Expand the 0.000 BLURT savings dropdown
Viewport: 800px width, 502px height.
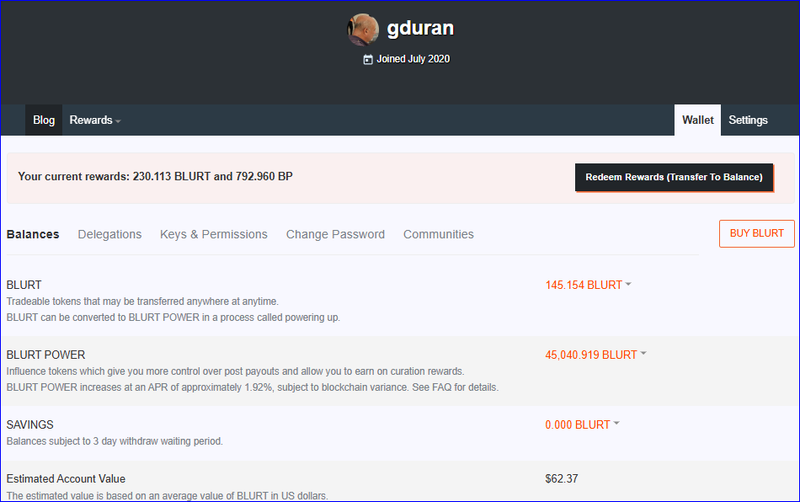pyautogui.click(x=582, y=424)
